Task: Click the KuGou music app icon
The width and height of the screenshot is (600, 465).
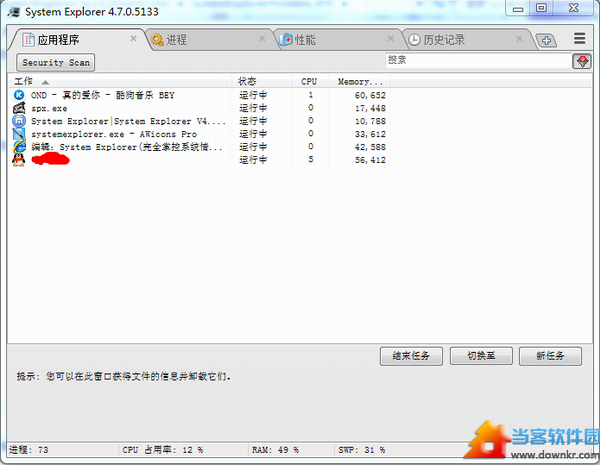Action: pyautogui.click(x=19, y=95)
